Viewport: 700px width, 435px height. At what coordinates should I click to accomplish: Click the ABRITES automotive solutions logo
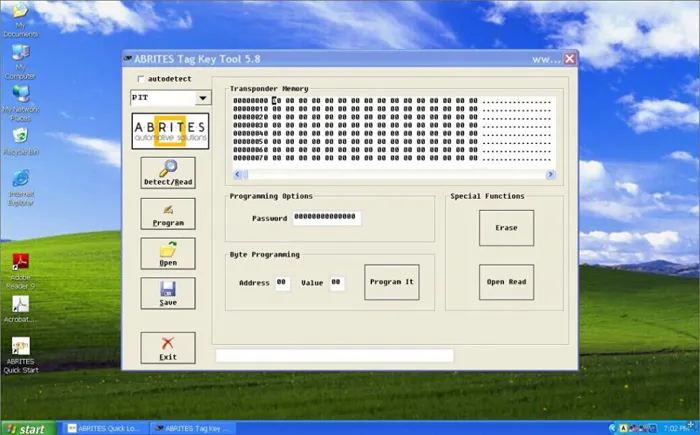(170, 131)
